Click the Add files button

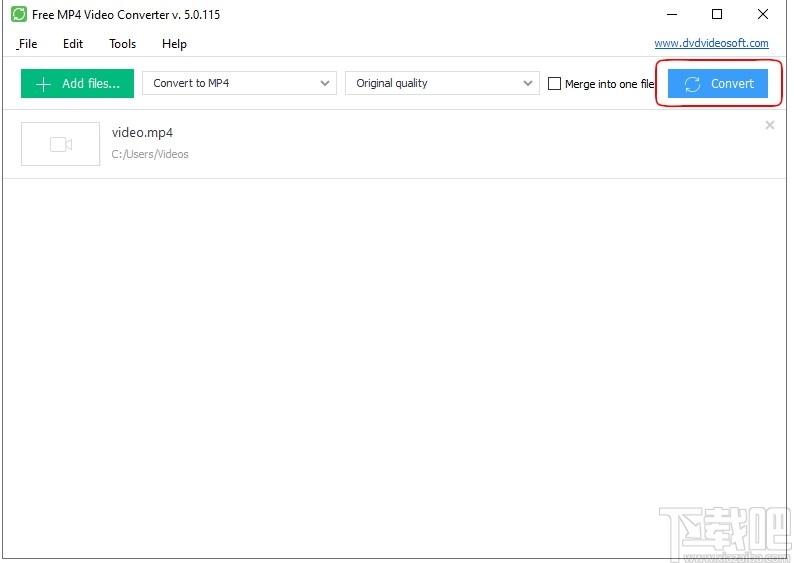(77, 84)
